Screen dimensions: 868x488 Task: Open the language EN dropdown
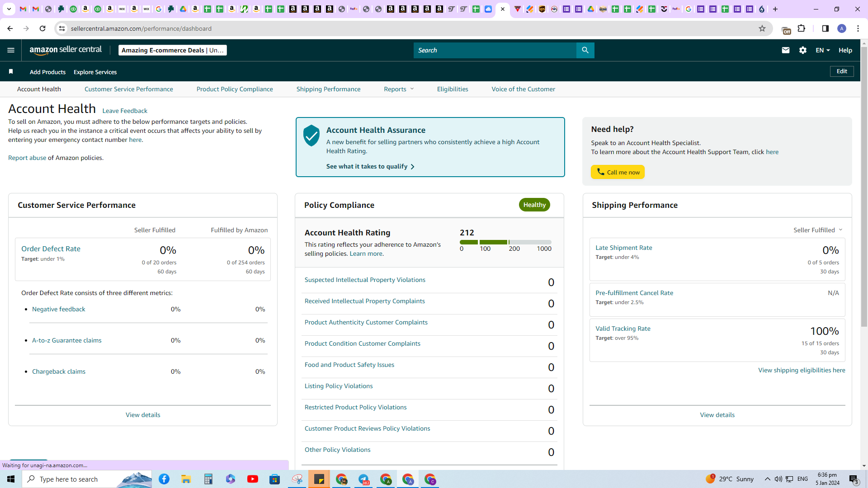click(x=823, y=50)
